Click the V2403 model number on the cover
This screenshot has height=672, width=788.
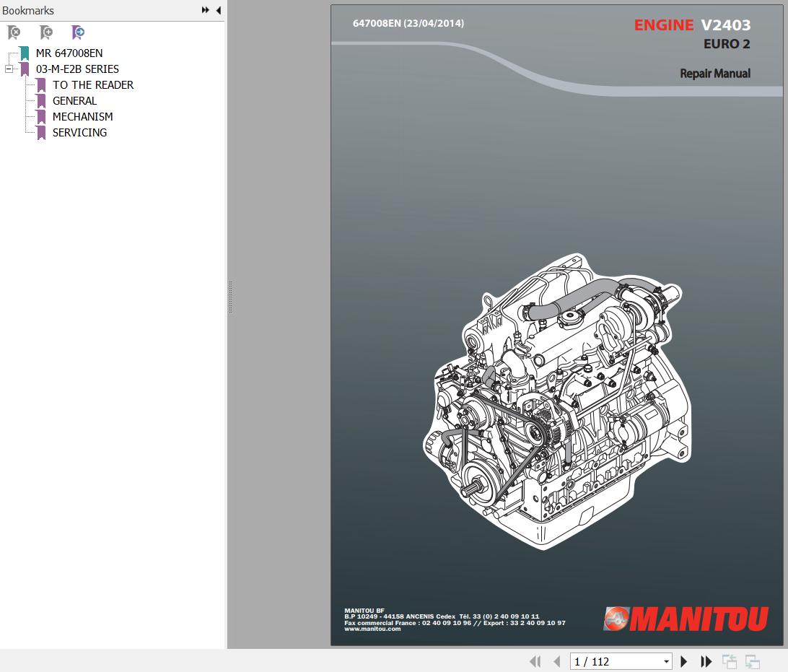pyautogui.click(x=726, y=25)
